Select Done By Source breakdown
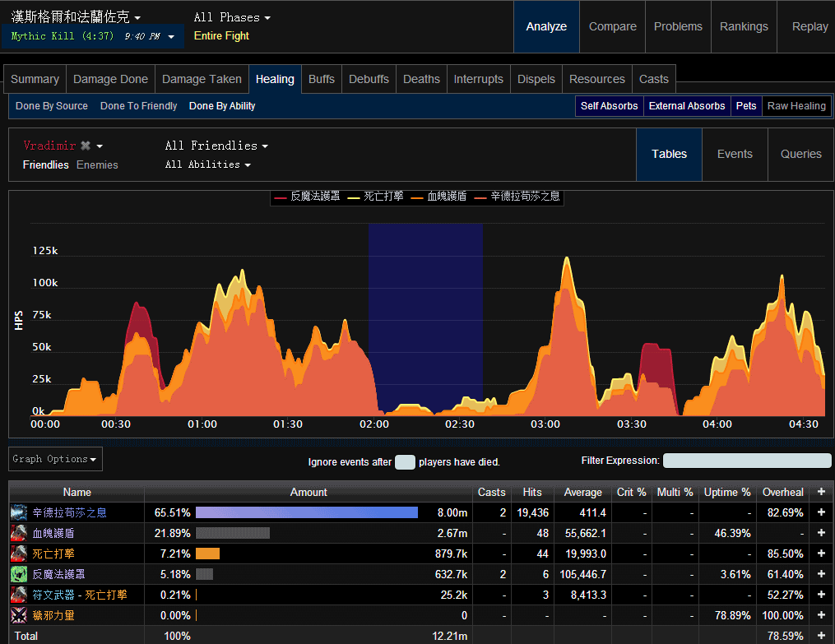The image size is (835, 644). (52, 106)
